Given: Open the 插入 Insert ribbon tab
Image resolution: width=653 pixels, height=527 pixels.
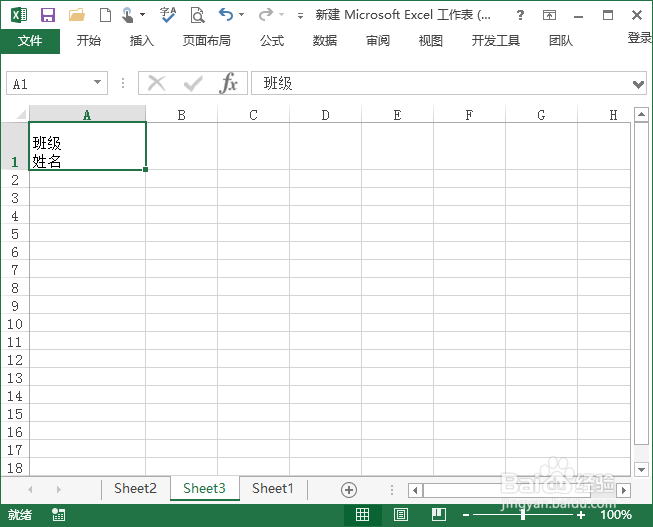Looking at the screenshot, I should [142, 41].
